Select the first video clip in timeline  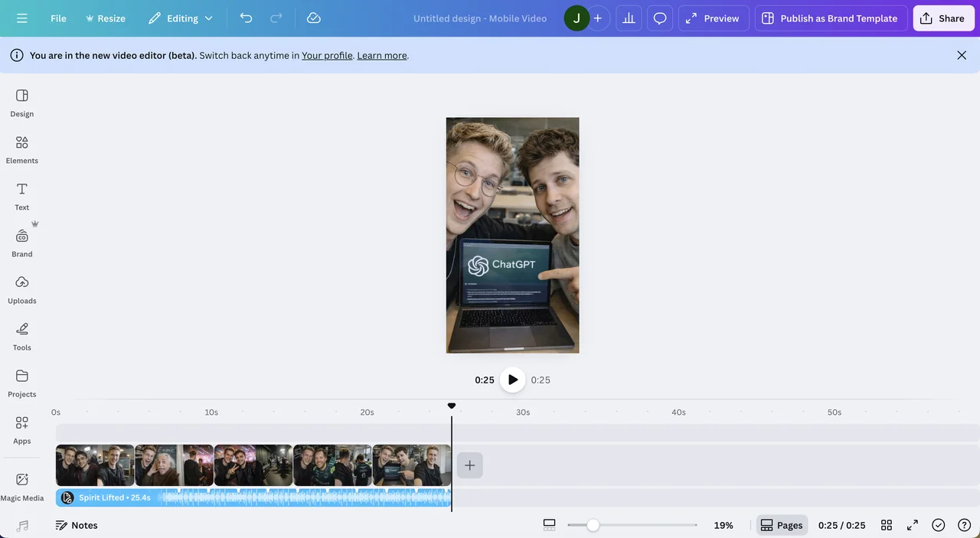click(x=95, y=465)
